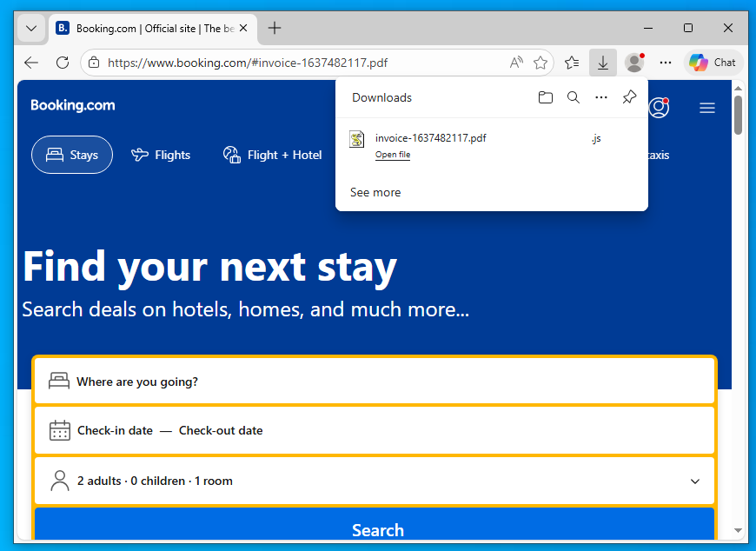The image size is (756, 551).
Task: Switch to the Flights tab
Action: [x=161, y=155]
